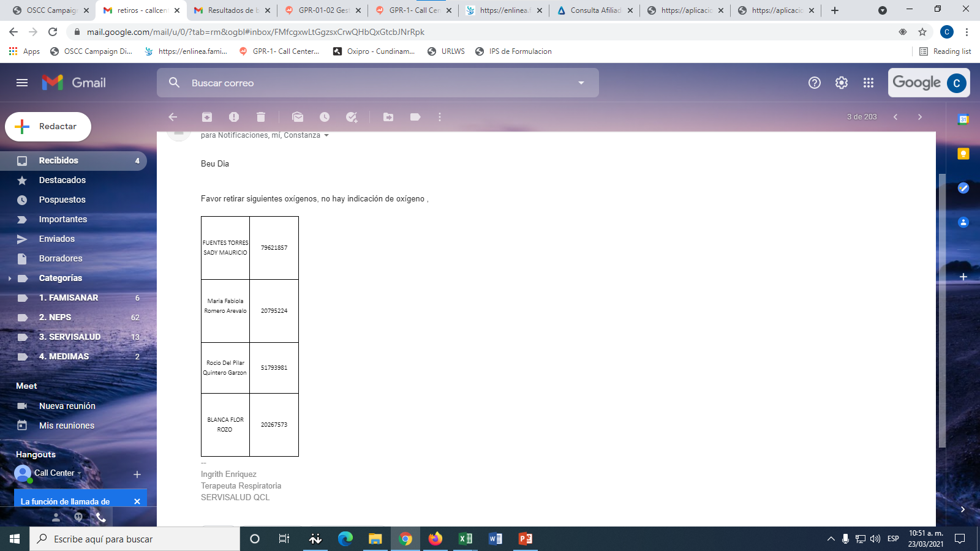The height and width of the screenshot is (551, 980).
Task: Open Google apps grid
Action: [x=869, y=83]
